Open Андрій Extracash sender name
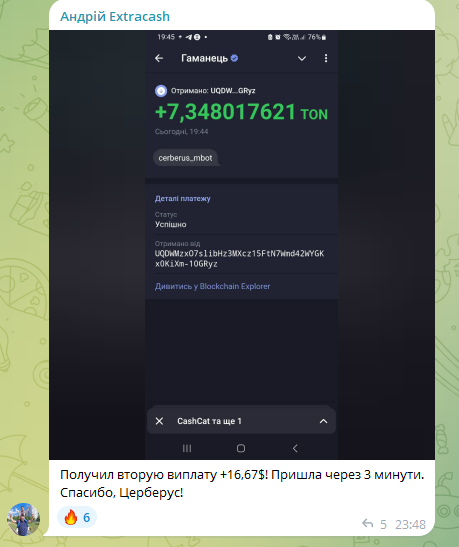The height and width of the screenshot is (547, 459). click(x=115, y=16)
